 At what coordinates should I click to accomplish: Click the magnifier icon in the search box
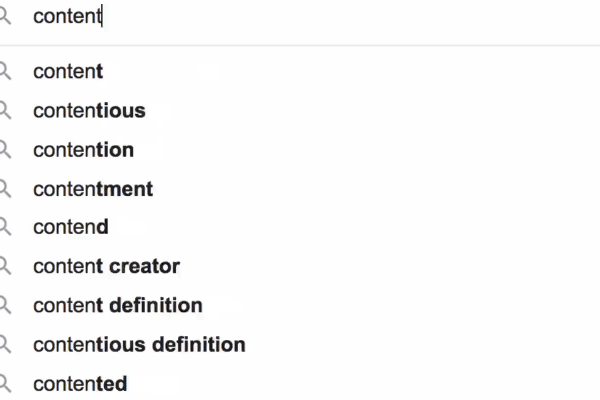pyautogui.click(x=4, y=17)
